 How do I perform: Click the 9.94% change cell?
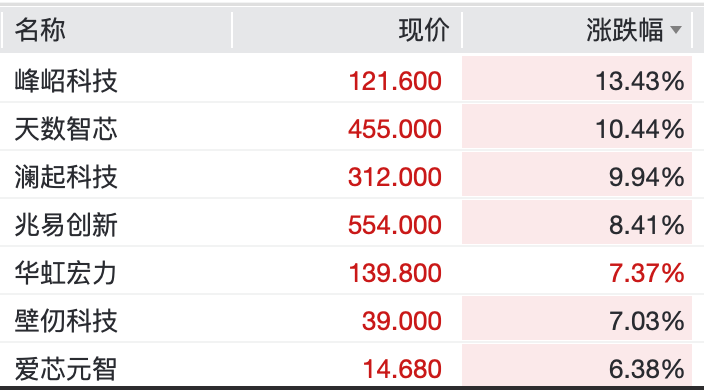(x=577, y=174)
